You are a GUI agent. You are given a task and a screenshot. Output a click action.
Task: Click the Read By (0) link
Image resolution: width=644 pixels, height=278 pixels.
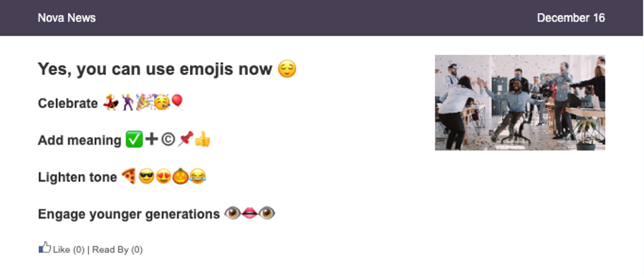click(118, 250)
